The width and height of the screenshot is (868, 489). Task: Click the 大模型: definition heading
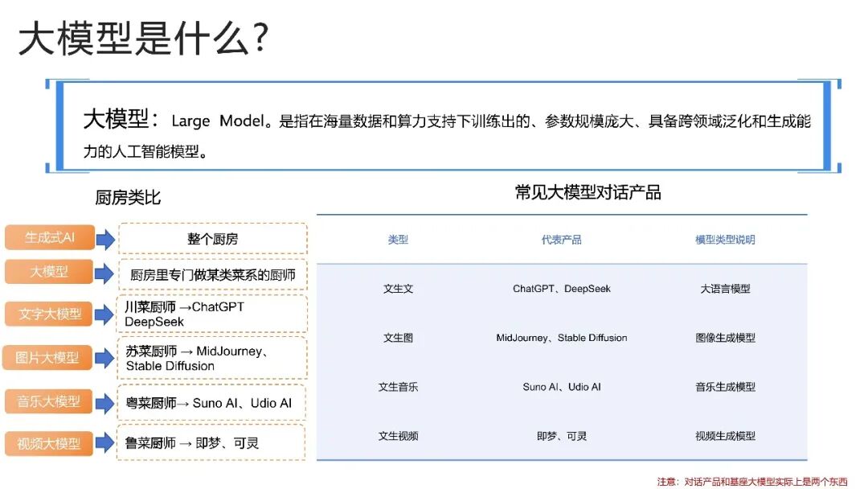point(121,119)
